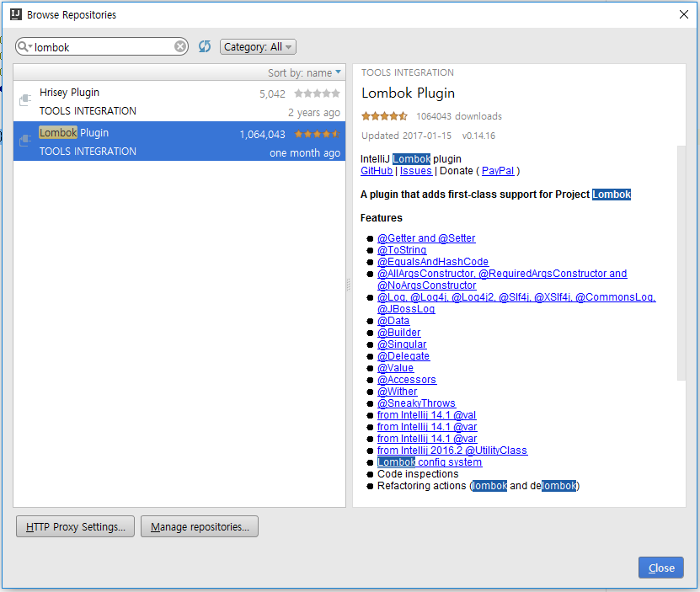Click the Hrisey Plugin star rating

(x=317, y=93)
